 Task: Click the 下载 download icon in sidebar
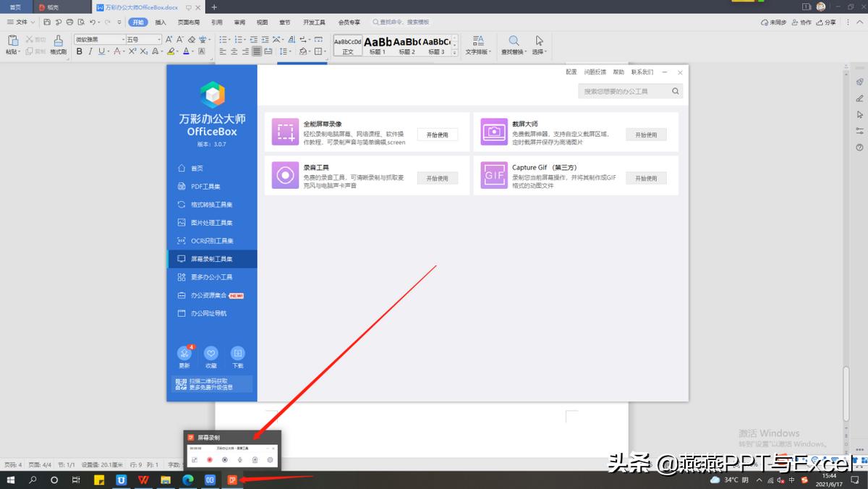tap(237, 354)
